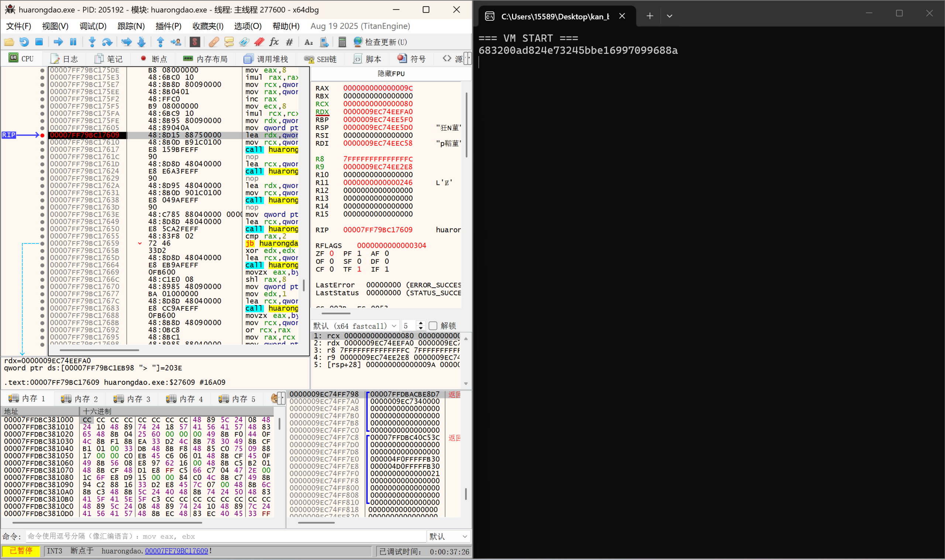Increase argument count stepper value

(420, 323)
